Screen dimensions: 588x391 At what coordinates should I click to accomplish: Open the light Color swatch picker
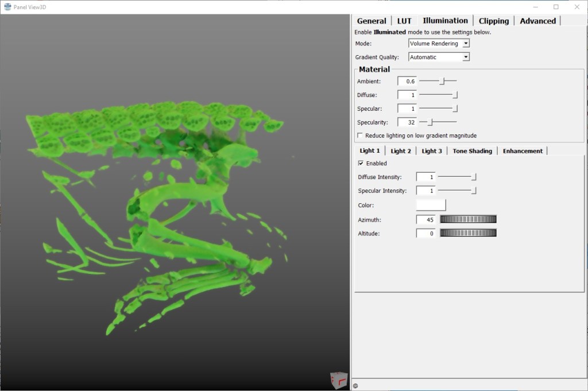click(x=431, y=205)
